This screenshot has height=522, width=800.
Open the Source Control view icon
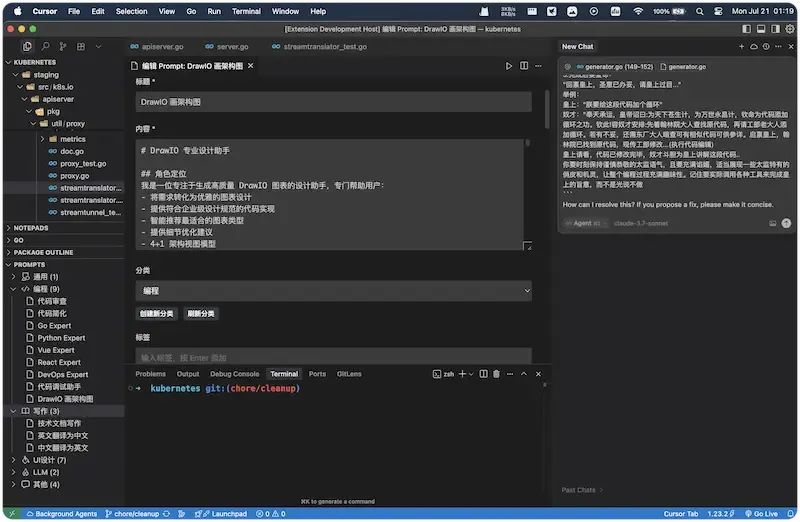tap(63, 46)
